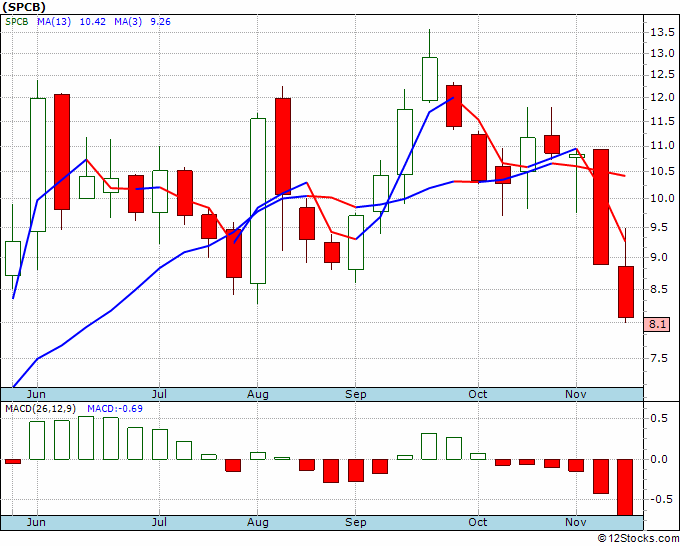Click the 13.5 price axis label
680x546 pixels.
pyautogui.click(x=662, y=33)
